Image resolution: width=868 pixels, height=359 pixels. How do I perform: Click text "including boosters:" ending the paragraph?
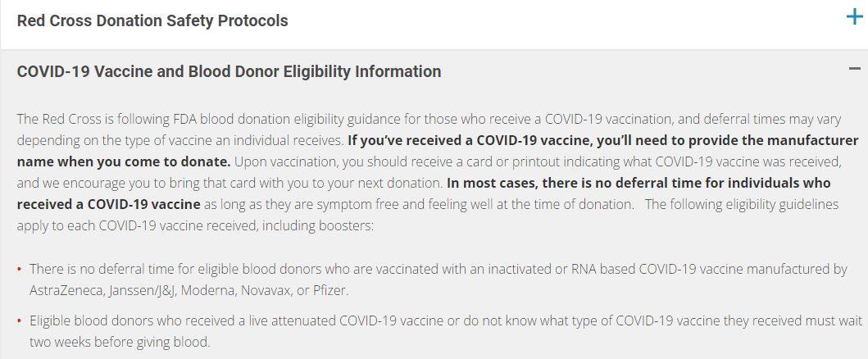point(321,225)
